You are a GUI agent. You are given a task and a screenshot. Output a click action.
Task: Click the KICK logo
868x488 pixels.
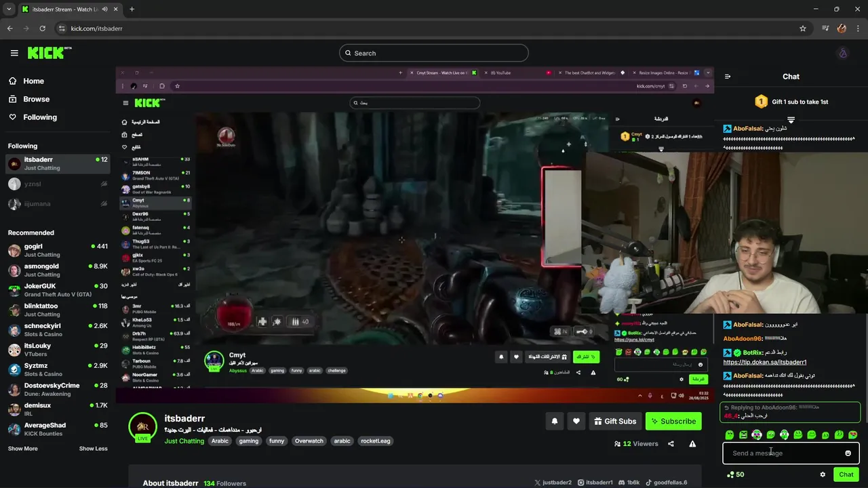[x=50, y=53]
